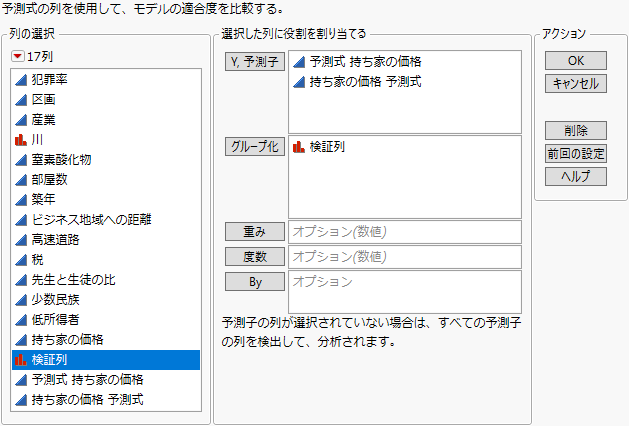Click the continuous icon beside 税
Image resolution: width=629 pixels, height=426 pixels.
(x=21, y=259)
